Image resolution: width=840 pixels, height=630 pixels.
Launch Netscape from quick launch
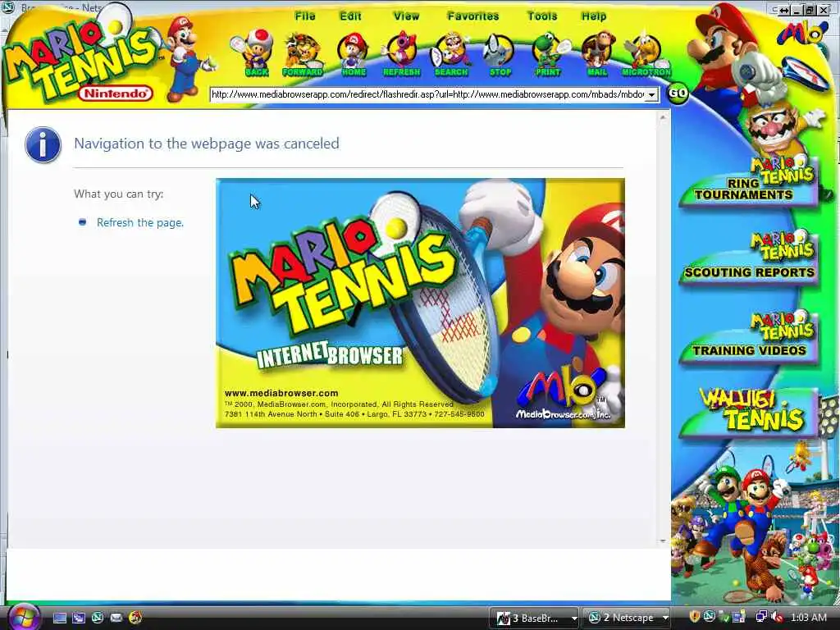point(98,618)
